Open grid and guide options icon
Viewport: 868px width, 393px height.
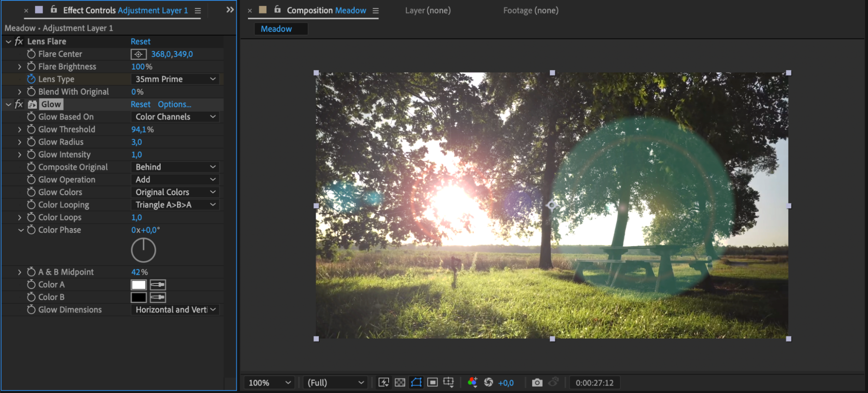tap(449, 383)
